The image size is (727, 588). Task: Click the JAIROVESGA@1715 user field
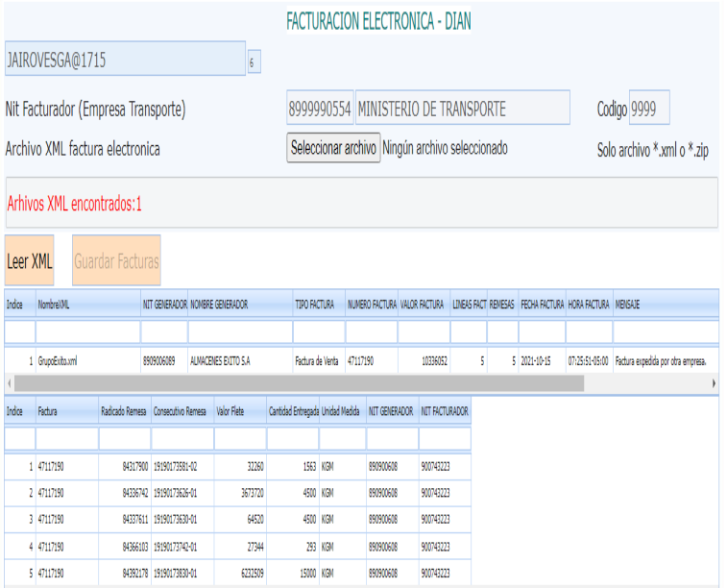click(x=125, y=59)
